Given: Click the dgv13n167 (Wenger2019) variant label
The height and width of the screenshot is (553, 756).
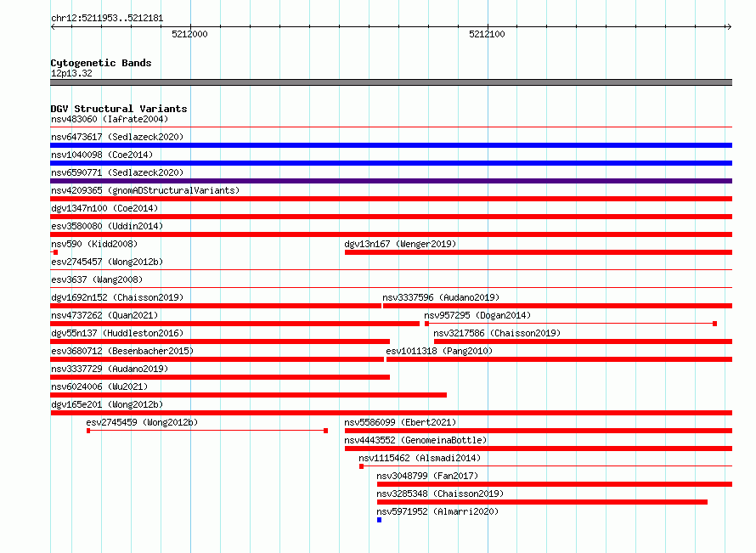Looking at the screenshot, I should click(400, 244).
